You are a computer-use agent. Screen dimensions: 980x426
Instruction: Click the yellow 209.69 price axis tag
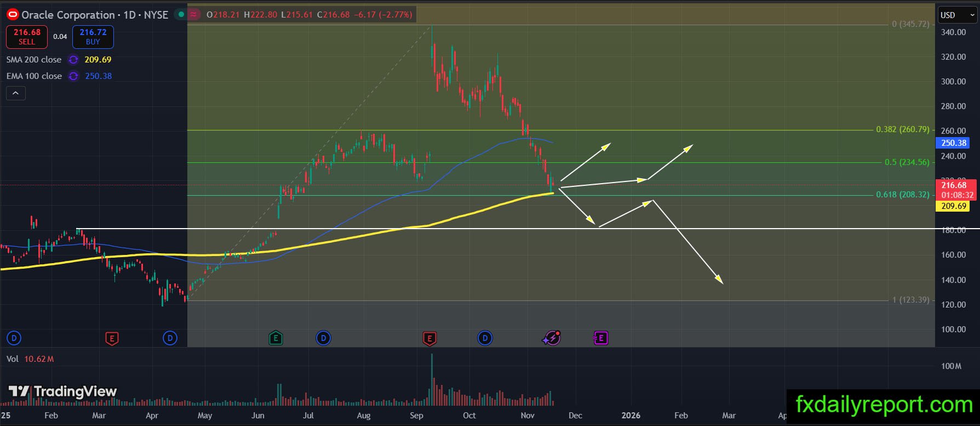[x=954, y=206]
